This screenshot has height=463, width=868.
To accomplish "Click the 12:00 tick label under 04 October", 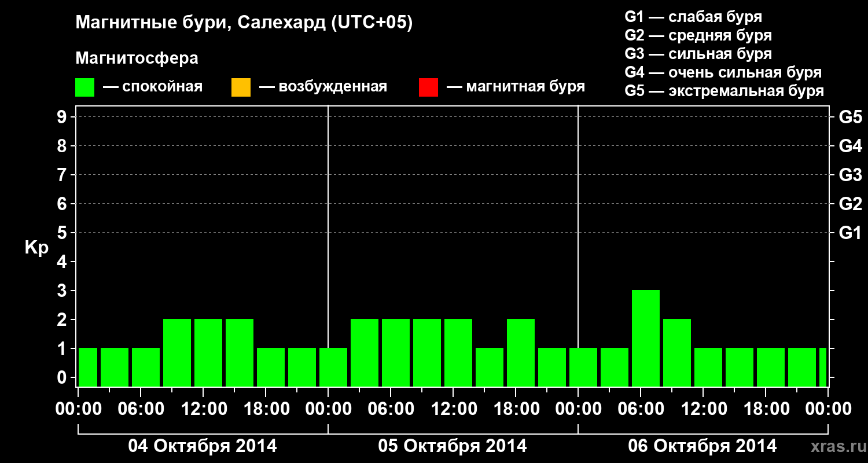I will pos(203,409).
